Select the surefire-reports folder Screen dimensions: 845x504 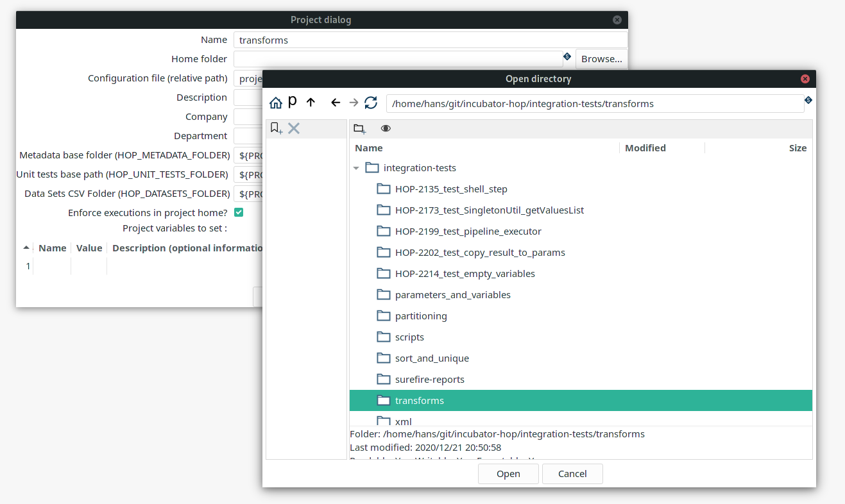tap(429, 380)
